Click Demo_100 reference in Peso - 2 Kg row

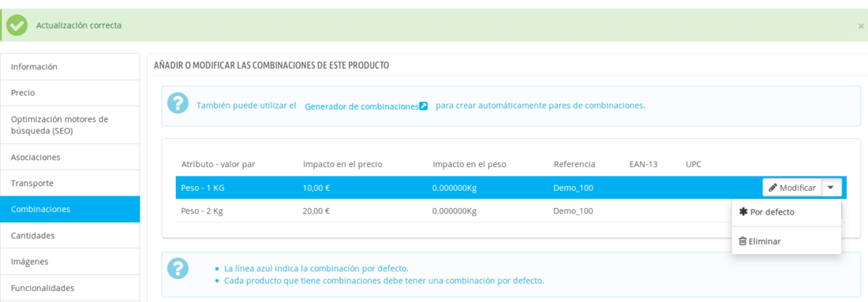pos(574,211)
